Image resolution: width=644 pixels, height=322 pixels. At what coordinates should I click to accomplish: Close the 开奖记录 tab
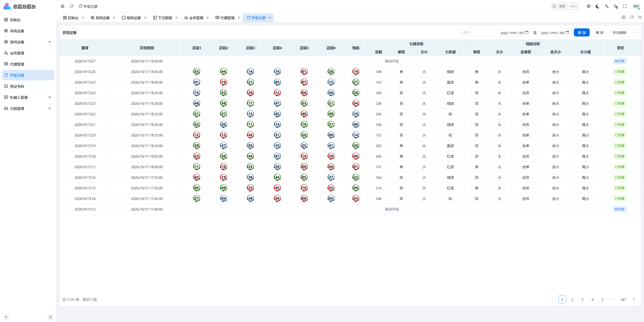(270, 18)
